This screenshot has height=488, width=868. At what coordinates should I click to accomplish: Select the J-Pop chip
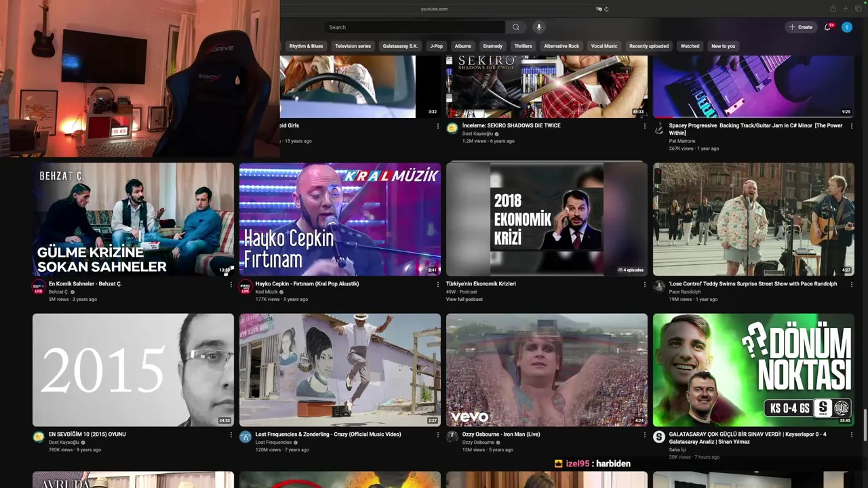436,46
